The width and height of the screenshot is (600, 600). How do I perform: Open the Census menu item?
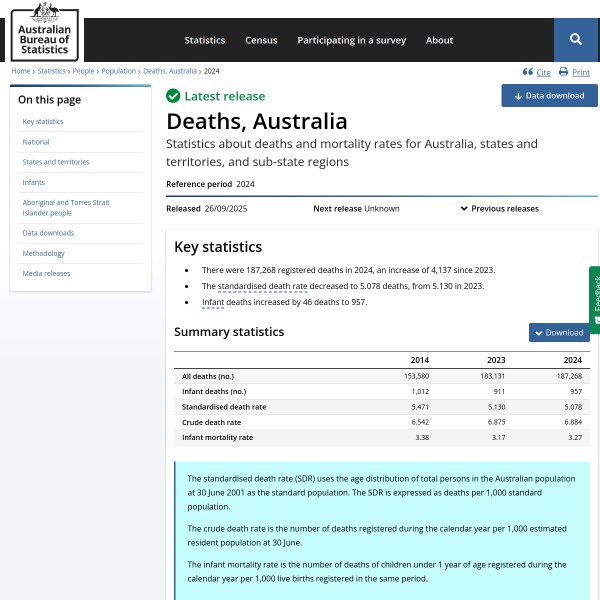(261, 40)
